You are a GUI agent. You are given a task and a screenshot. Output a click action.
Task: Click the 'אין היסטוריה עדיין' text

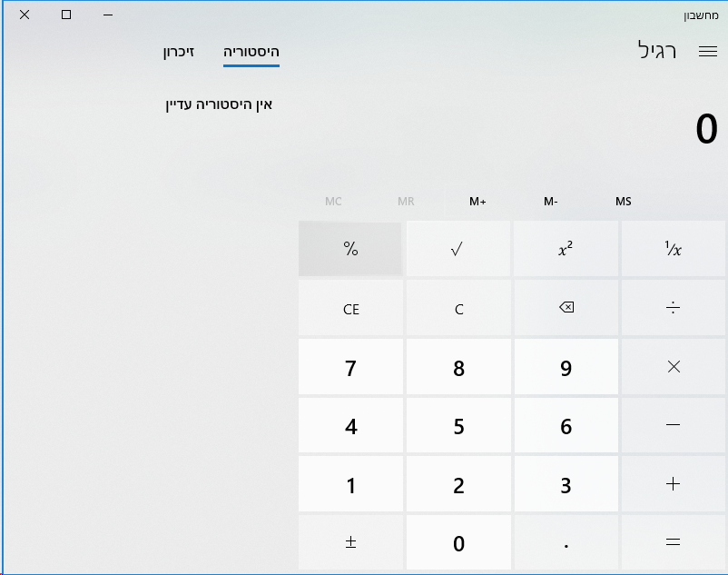(x=219, y=104)
